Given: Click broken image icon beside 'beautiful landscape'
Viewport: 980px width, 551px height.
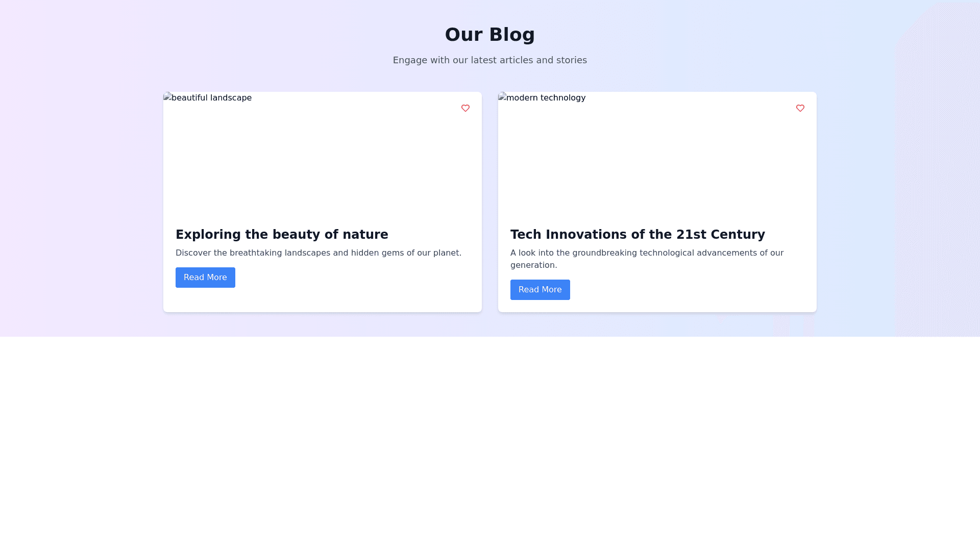Looking at the screenshot, I should 167,97.
